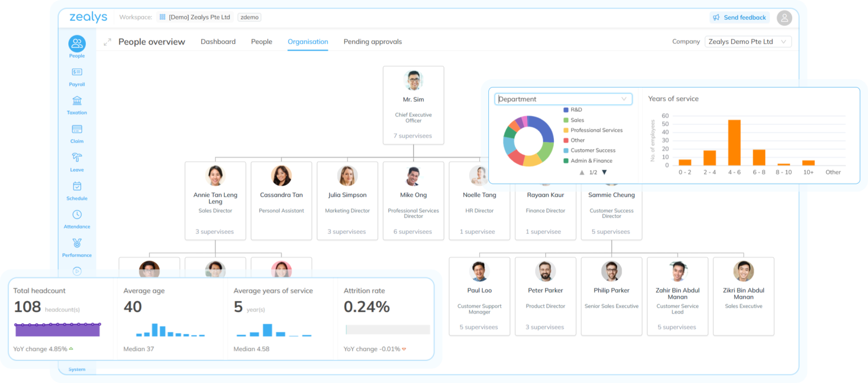This screenshot has width=868, height=383.
Task: Click the Noelle Tang name text
Action: [x=479, y=195]
